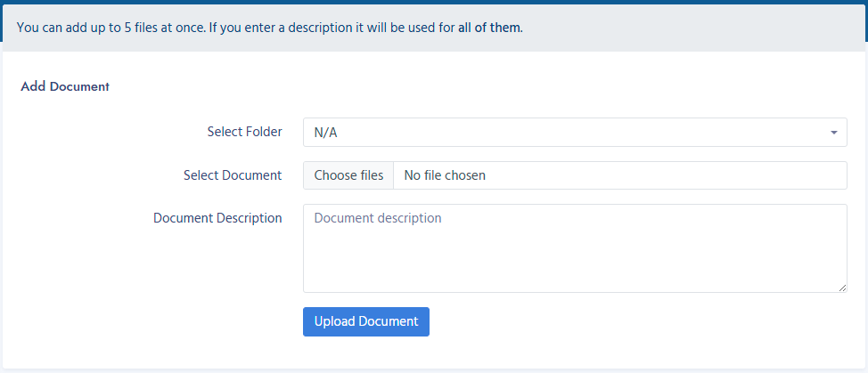
Task: Click empty space in the file input field
Action: click(x=668, y=175)
